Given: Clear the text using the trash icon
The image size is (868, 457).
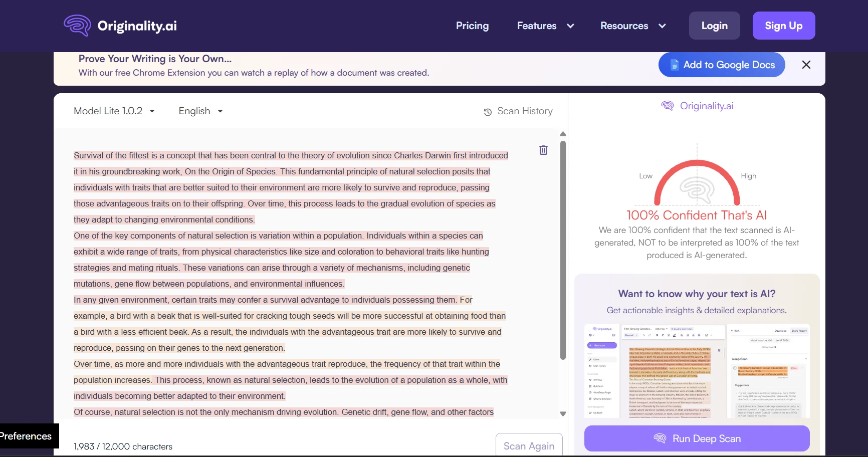Looking at the screenshot, I should coord(543,150).
